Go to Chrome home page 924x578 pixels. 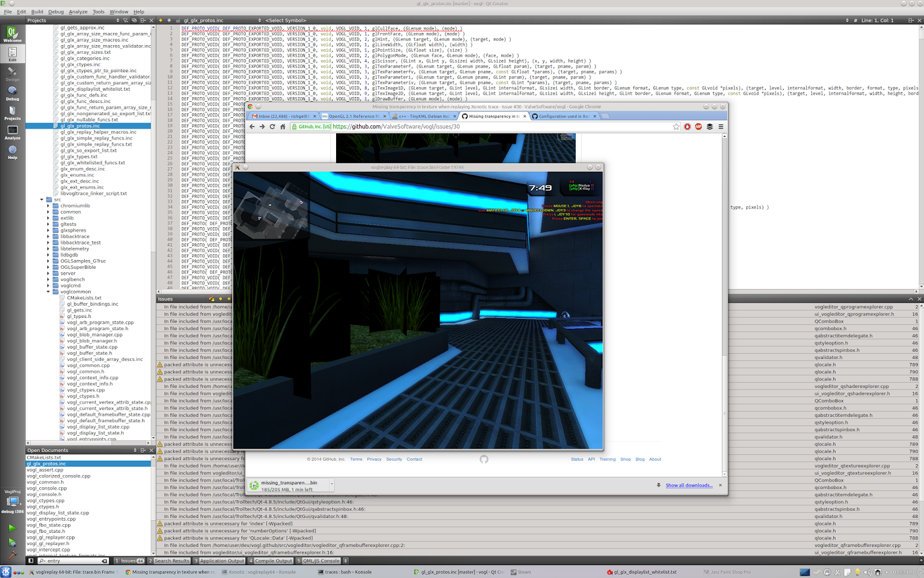click(283, 127)
